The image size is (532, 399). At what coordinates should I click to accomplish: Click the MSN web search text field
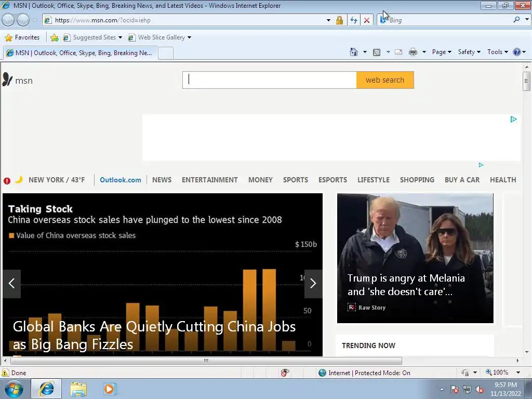click(x=270, y=80)
